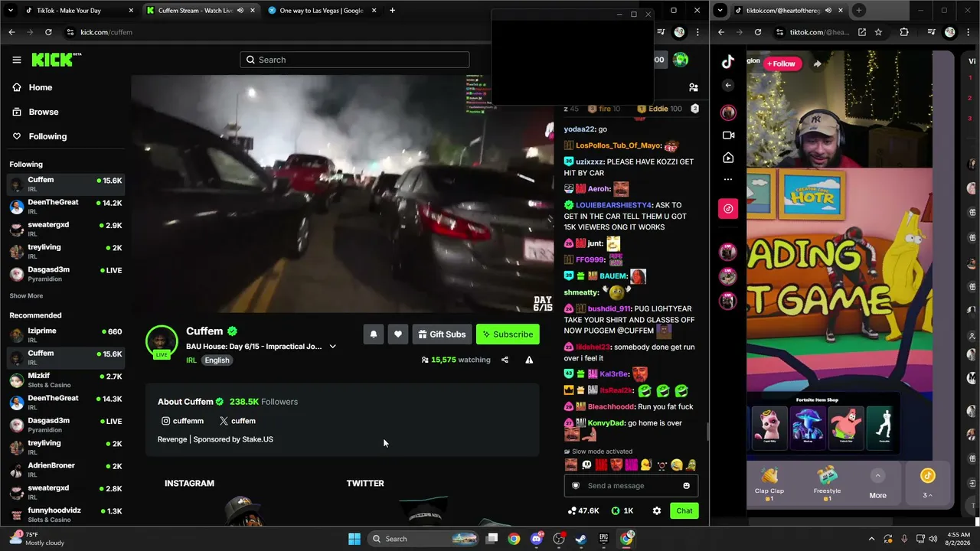Open Steam from the taskbar
980x551 pixels.
click(x=581, y=539)
